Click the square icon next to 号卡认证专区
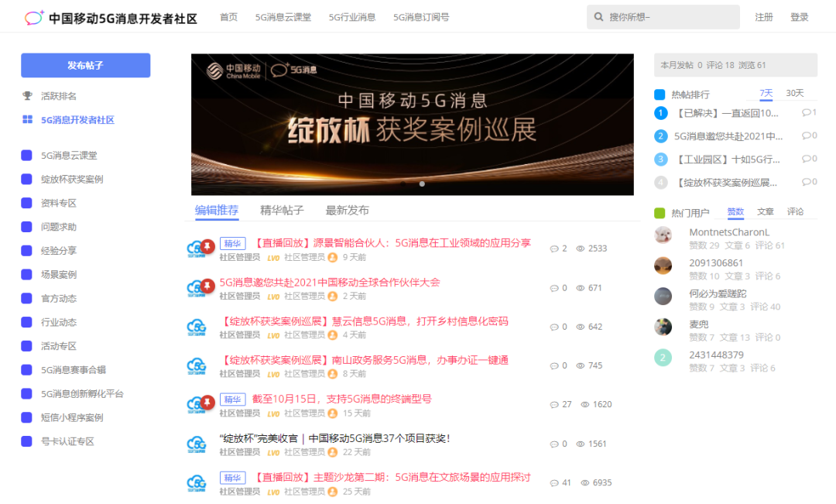Screen dimensions: 836x504 pyautogui.click(x=26, y=441)
